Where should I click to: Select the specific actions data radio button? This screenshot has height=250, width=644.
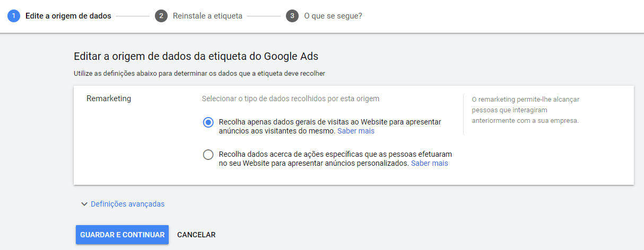coord(208,155)
